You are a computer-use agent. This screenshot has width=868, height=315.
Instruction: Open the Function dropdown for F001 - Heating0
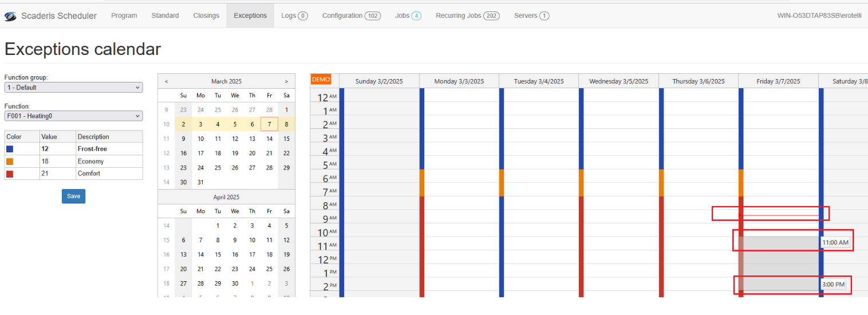(73, 116)
